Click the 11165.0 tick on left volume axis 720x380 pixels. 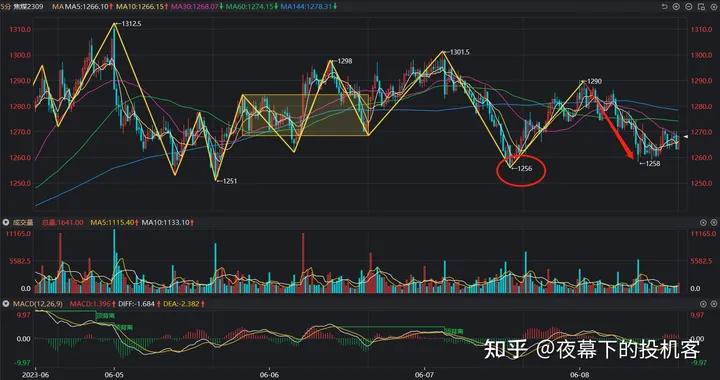click(x=17, y=234)
